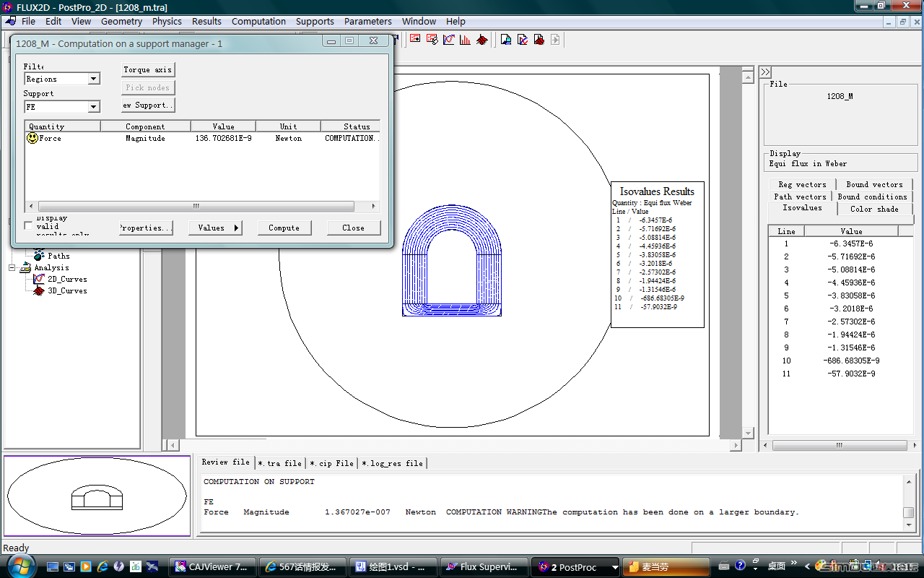Image resolution: width=924 pixels, height=578 pixels.
Task: Toggle Display valid results only checkbox
Action: coord(29,226)
